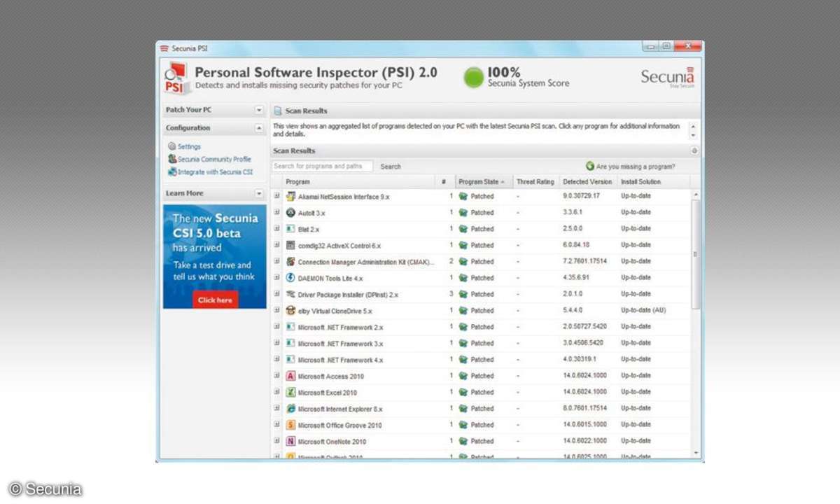Select the Microsoft .NET Framework 3.x row
The image size is (840, 504).
[480, 344]
